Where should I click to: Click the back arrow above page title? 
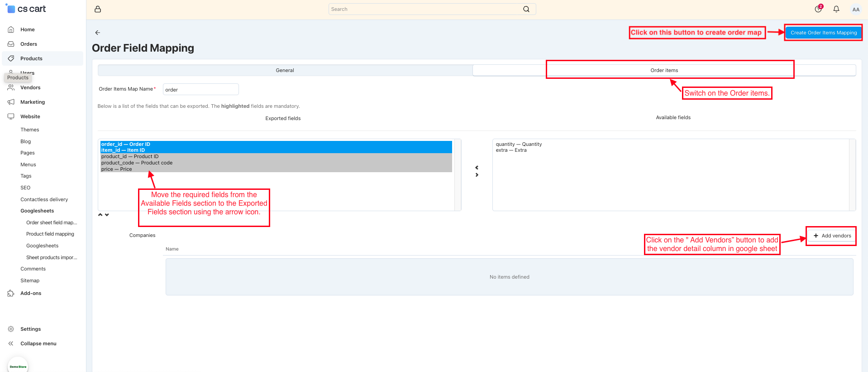coord(98,33)
